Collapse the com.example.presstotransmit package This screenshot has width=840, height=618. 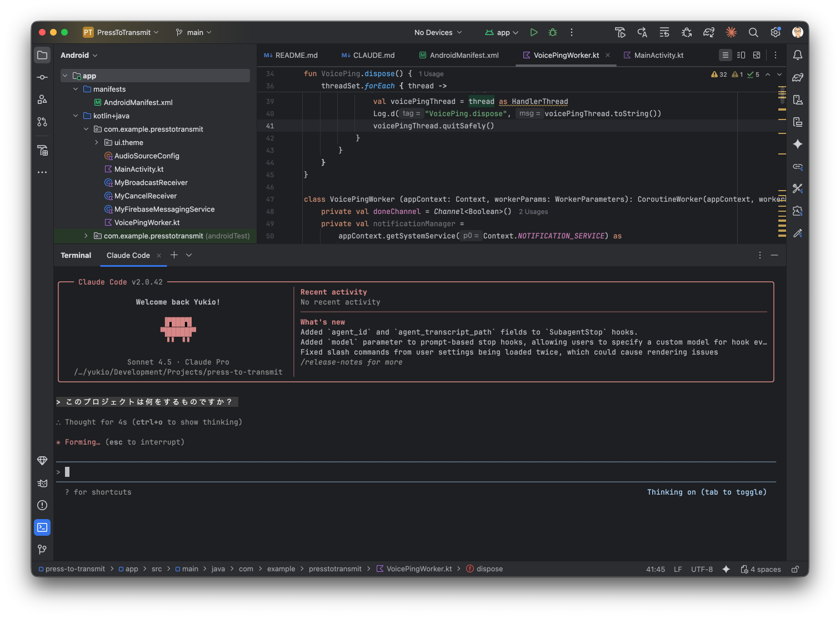pyautogui.click(x=86, y=129)
